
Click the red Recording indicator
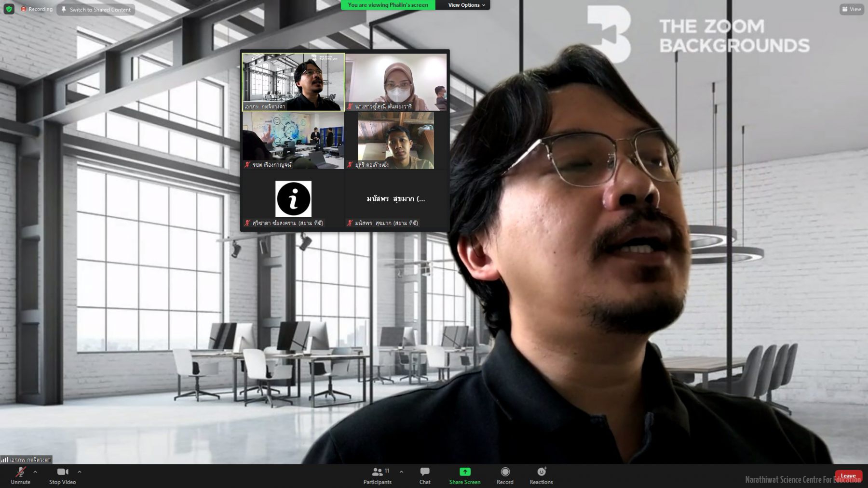point(37,9)
